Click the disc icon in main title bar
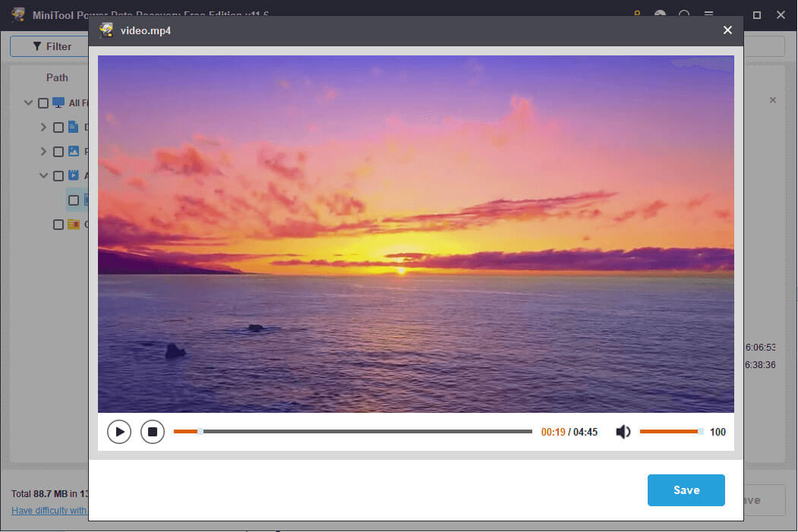The image size is (798, 532). pyautogui.click(x=660, y=14)
